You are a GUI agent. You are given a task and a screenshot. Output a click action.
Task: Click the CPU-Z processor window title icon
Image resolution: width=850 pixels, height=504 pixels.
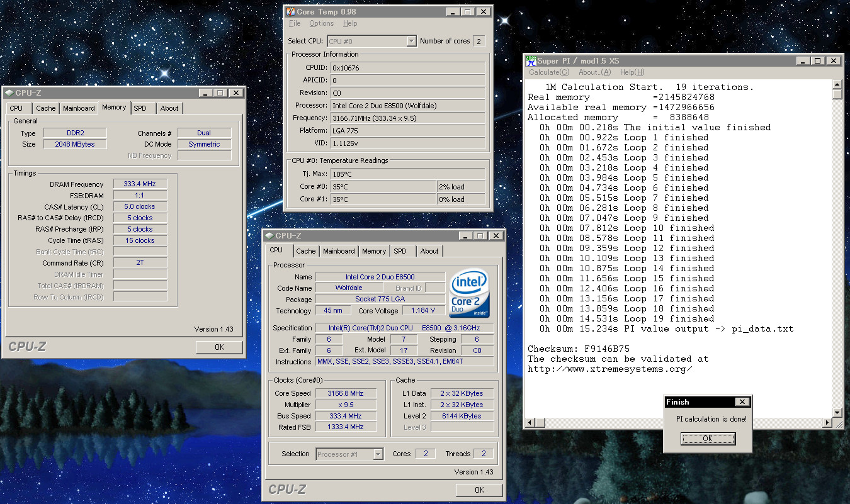(269, 236)
